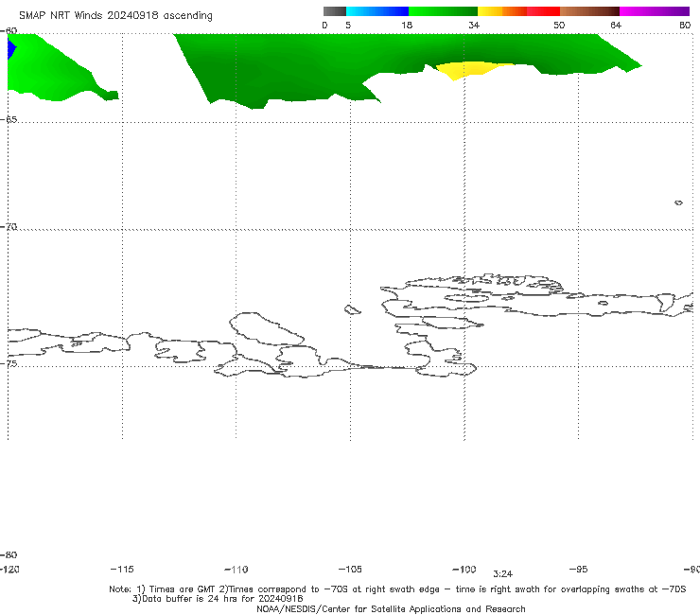Click the tiny island outline near the right edge

click(x=678, y=202)
